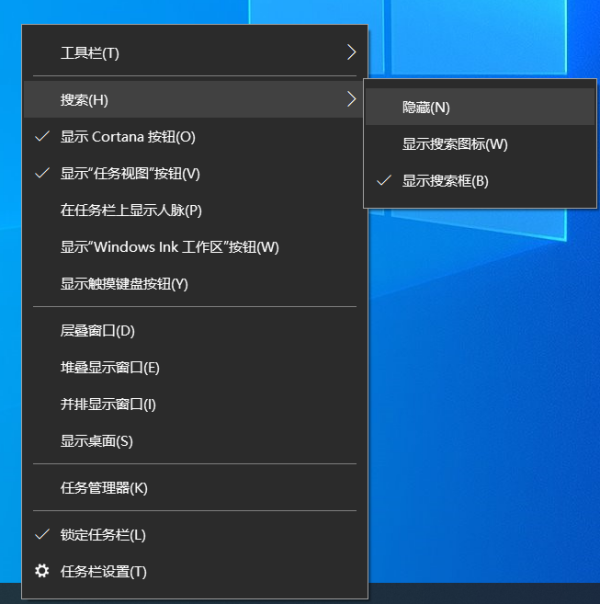Select 堆叠显示窗口 menu entry
The height and width of the screenshot is (604, 600).
[110, 367]
